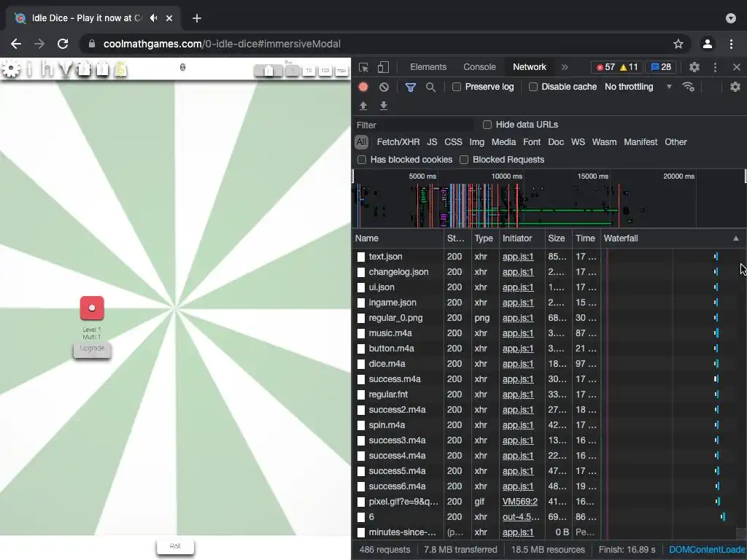This screenshot has width=747, height=560.
Task: Open DevTools settings gear
Action: point(694,67)
